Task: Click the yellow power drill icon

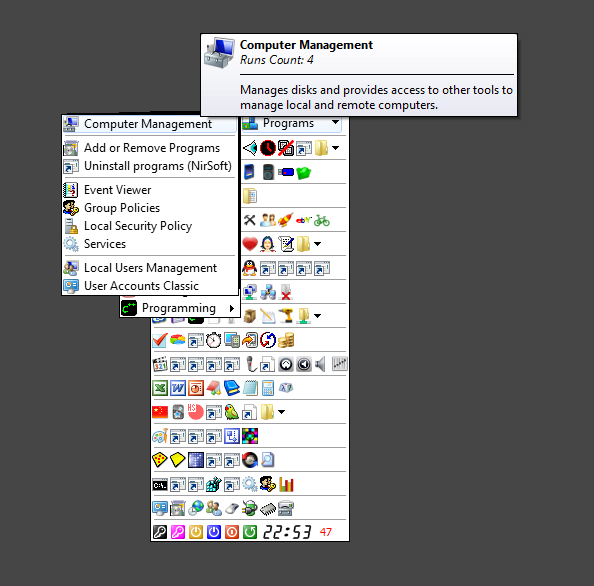Action: click(286, 316)
